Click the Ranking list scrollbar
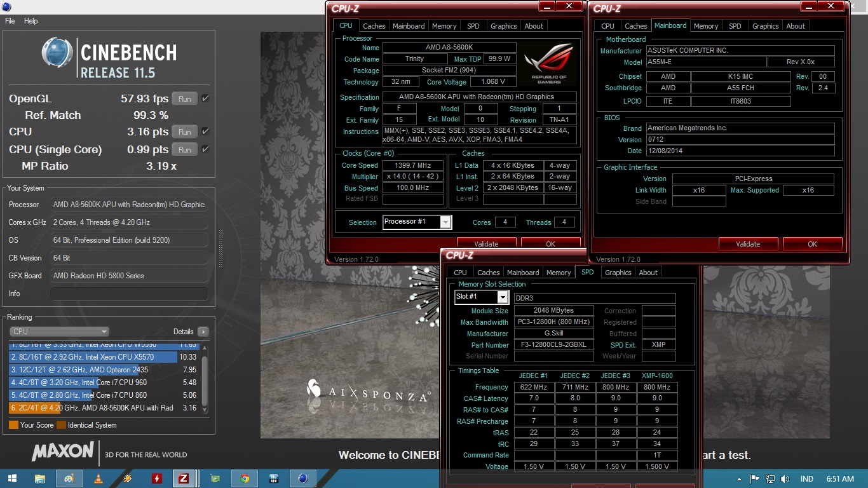The image size is (868, 488). (205, 379)
